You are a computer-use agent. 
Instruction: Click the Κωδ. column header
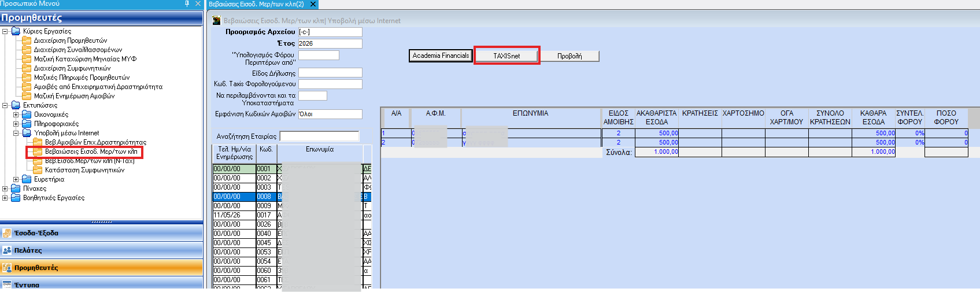point(267,153)
